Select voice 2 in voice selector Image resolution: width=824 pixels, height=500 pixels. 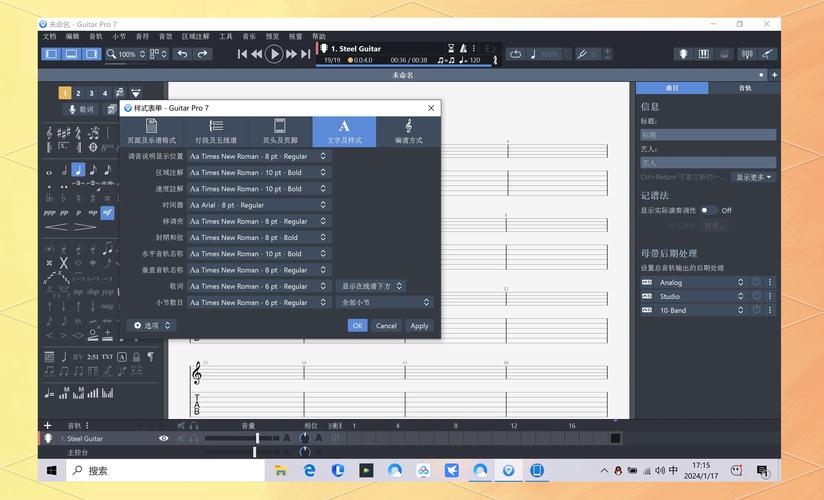pyautogui.click(x=78, y=93)
